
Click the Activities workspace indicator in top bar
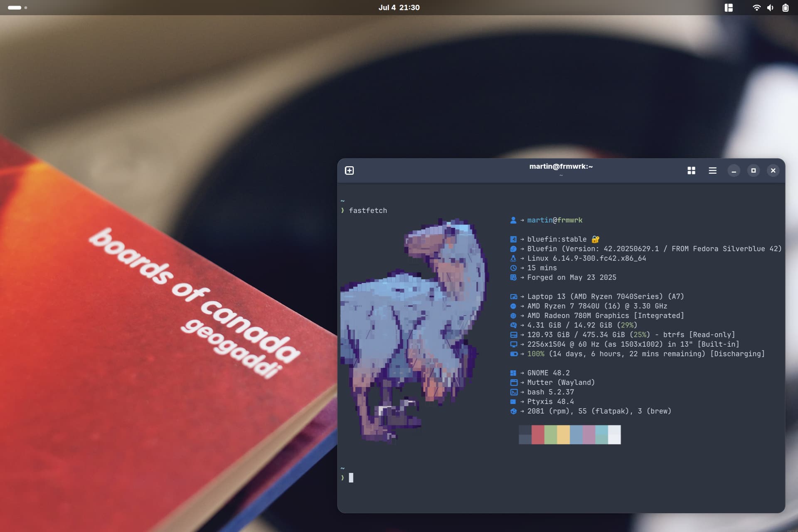[x=17, y=7]
